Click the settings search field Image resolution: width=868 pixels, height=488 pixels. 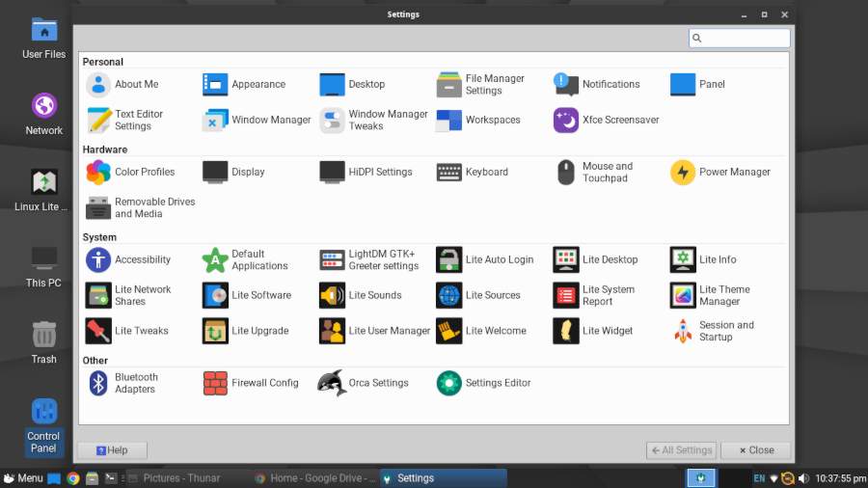pos(739,38)
